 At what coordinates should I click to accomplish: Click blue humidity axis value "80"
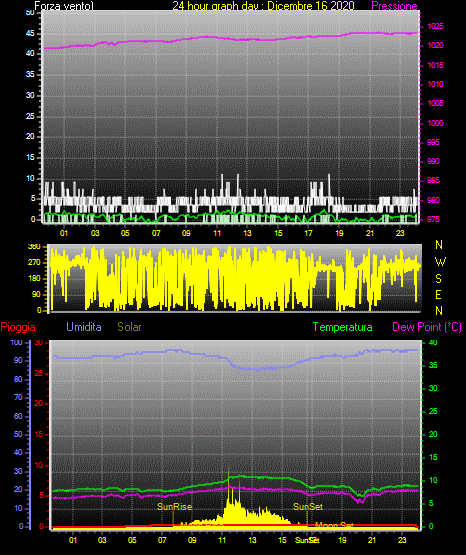coord(18,379)
